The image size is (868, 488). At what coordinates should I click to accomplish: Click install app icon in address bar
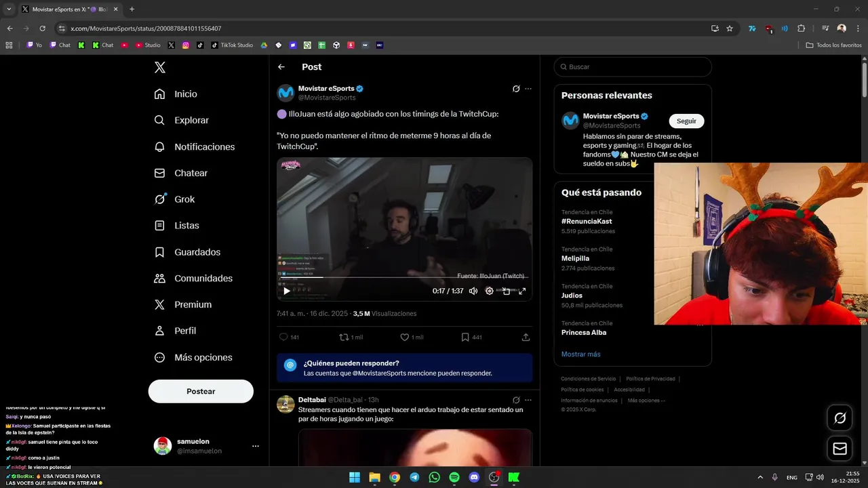(x=715, y=28)
